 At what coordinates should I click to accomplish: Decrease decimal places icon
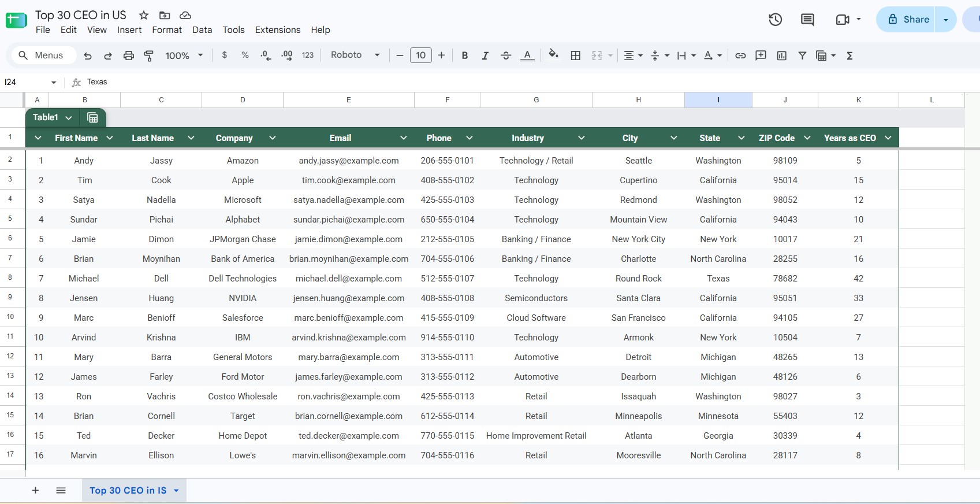[x=266, y=55]
